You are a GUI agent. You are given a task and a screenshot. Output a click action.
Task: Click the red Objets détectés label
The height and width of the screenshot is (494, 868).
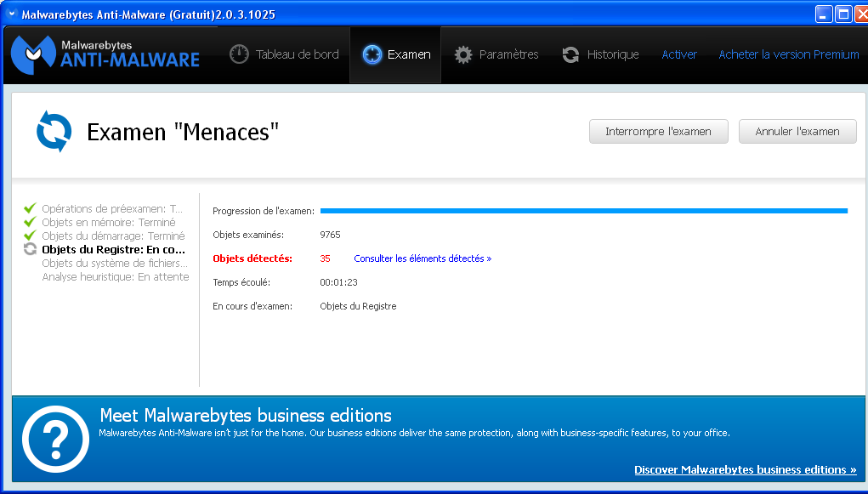point(252,258)
